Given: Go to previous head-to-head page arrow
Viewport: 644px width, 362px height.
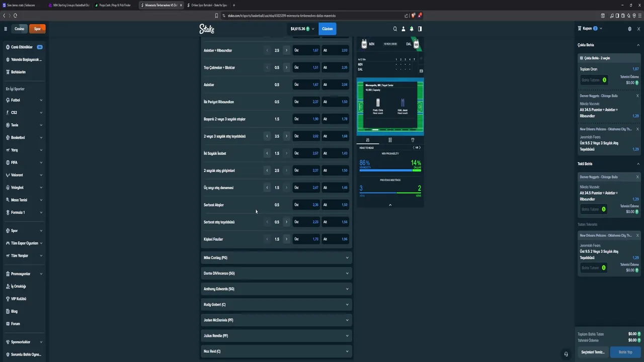Looking at the screenshot, I should pos(414,147).
